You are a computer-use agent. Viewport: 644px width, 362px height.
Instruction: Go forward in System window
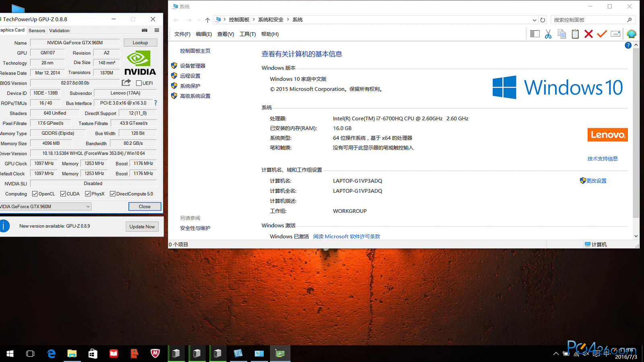click(189, 20)
